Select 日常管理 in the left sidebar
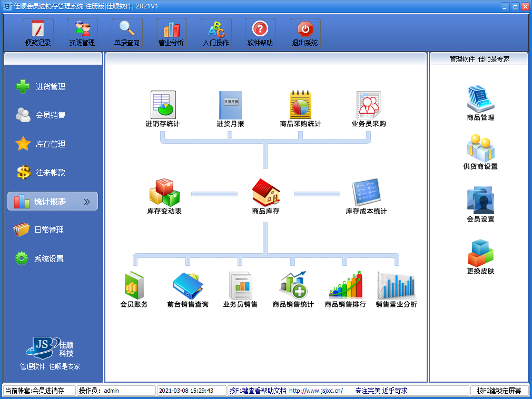The height and width of the screenshot is (399, 532). [x=38, y=230]
